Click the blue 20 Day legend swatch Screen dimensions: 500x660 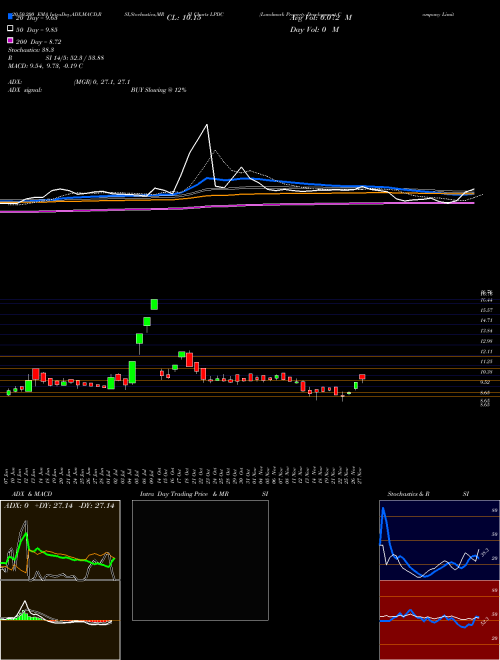point(10,18)
